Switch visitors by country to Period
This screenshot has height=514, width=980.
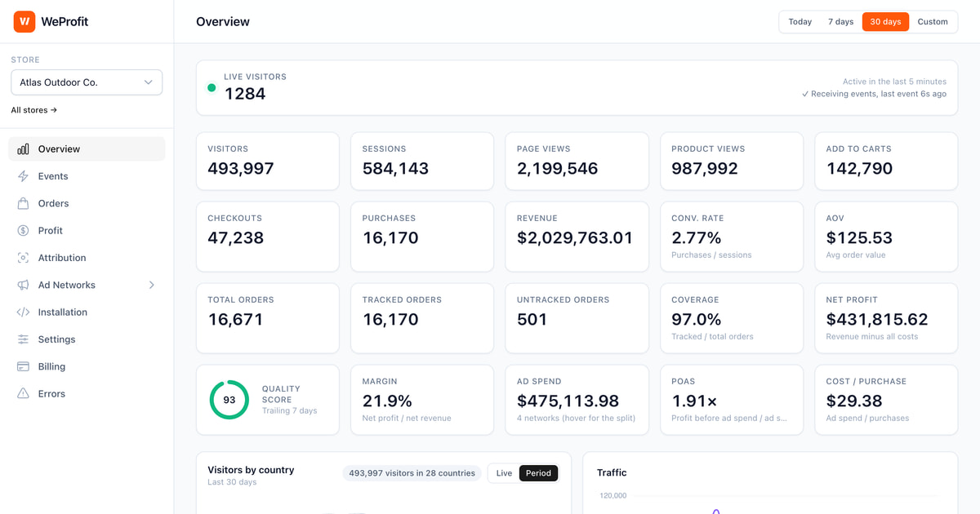click(538, 473)
